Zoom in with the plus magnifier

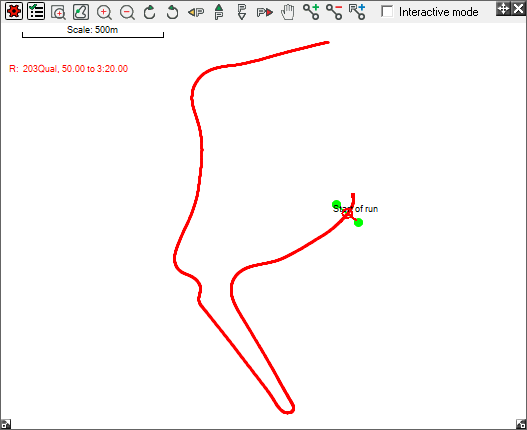tap(104, 12)
